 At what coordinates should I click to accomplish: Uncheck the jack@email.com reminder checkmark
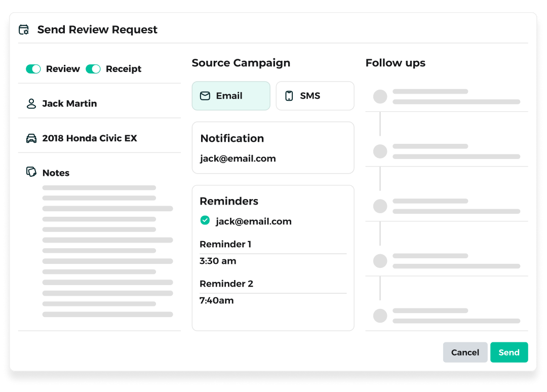point(205,220)
